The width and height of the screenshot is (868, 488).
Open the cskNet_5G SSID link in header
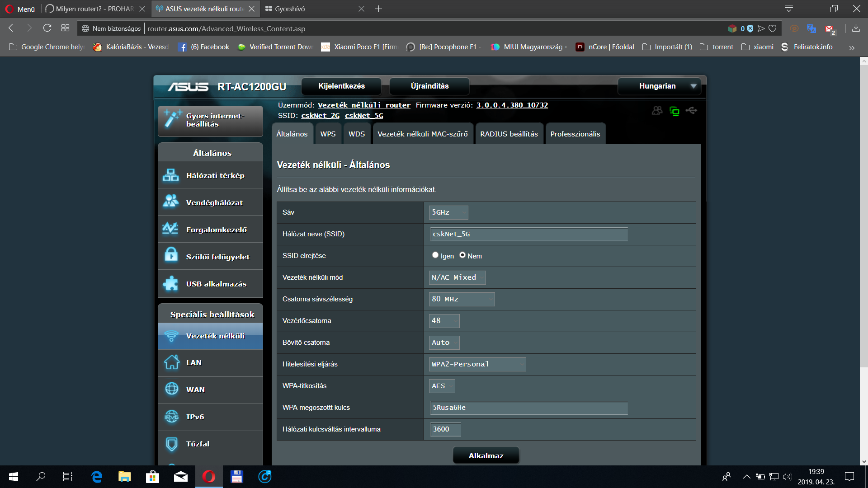(364, 115)
